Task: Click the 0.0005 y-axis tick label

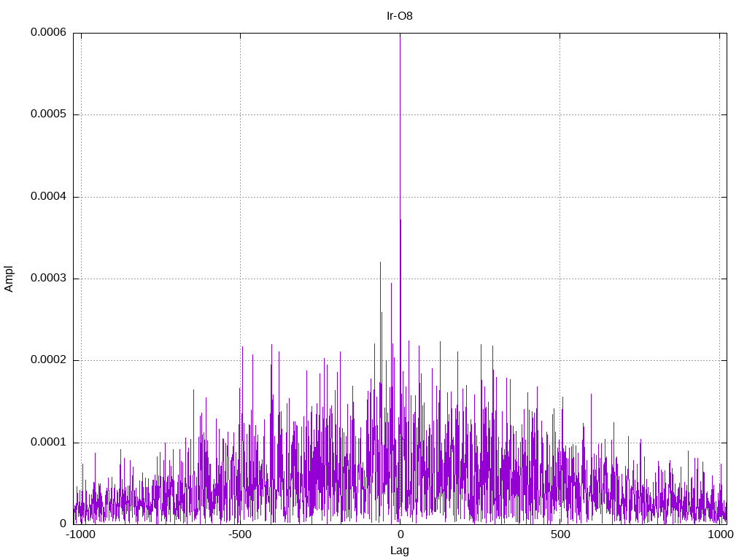Action: (48, 114)
